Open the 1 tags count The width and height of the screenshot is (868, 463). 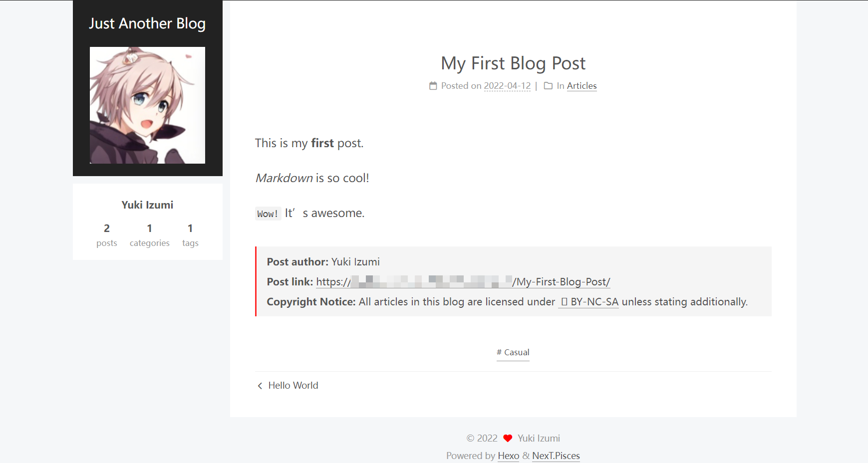coord(190,235)
